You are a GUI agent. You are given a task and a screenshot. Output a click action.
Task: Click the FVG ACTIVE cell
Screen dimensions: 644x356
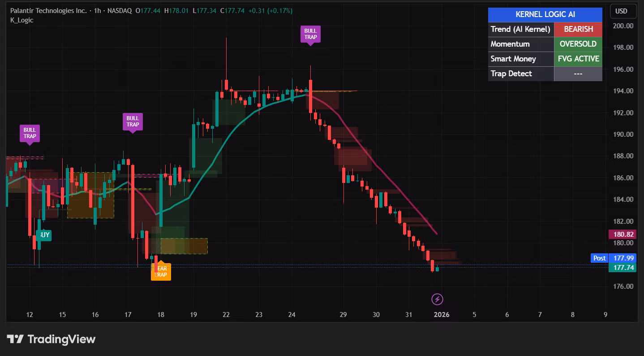click(578, 59)
